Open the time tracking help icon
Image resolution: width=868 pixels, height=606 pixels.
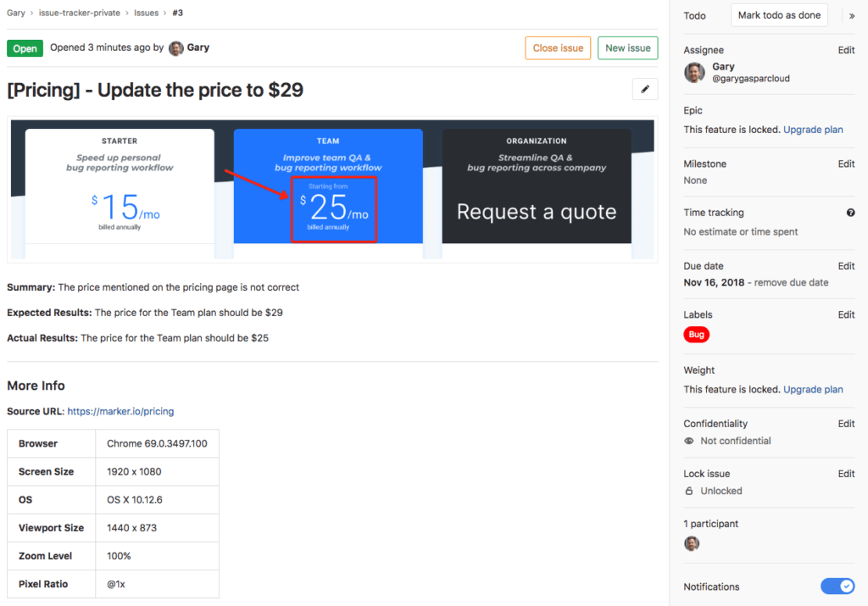click(850, 212)
